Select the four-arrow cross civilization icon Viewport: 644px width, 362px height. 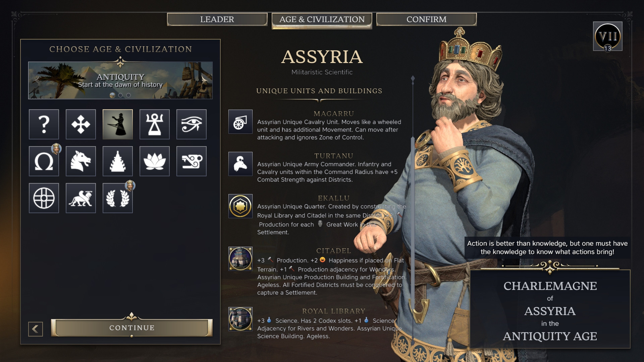[x=81, y=124]
